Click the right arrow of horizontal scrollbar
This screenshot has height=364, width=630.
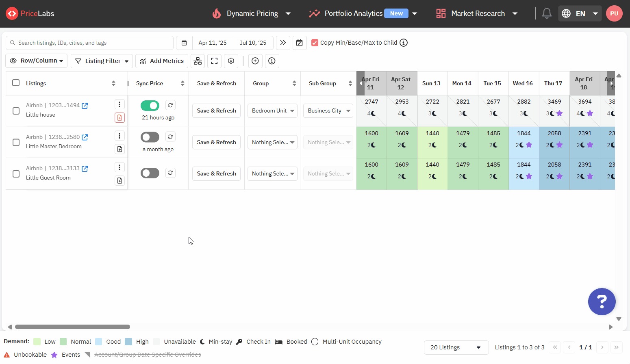(610, 327)
